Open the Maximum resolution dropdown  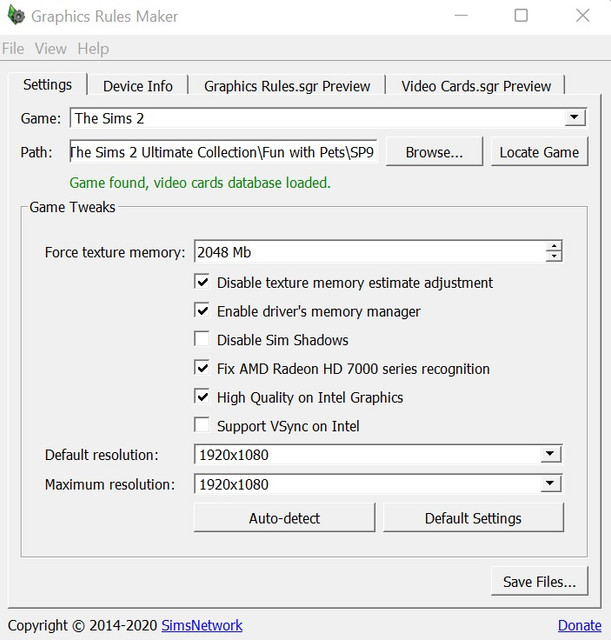pos(378,484)
